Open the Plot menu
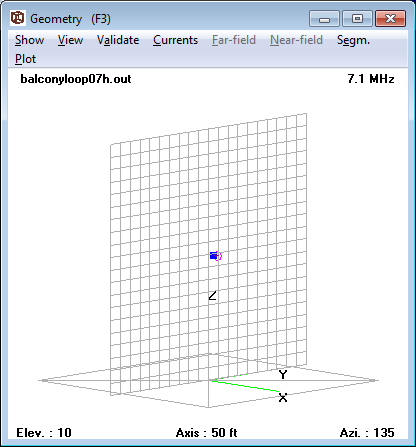The image size is (416, 447). pyautogui.click(x=25, y=59)
